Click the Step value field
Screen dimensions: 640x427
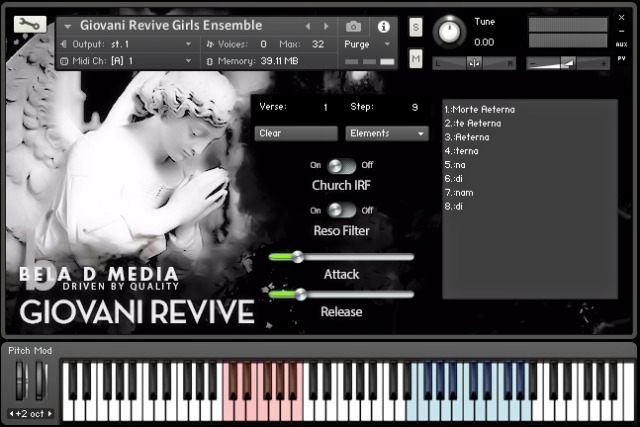tap(414, 107)
